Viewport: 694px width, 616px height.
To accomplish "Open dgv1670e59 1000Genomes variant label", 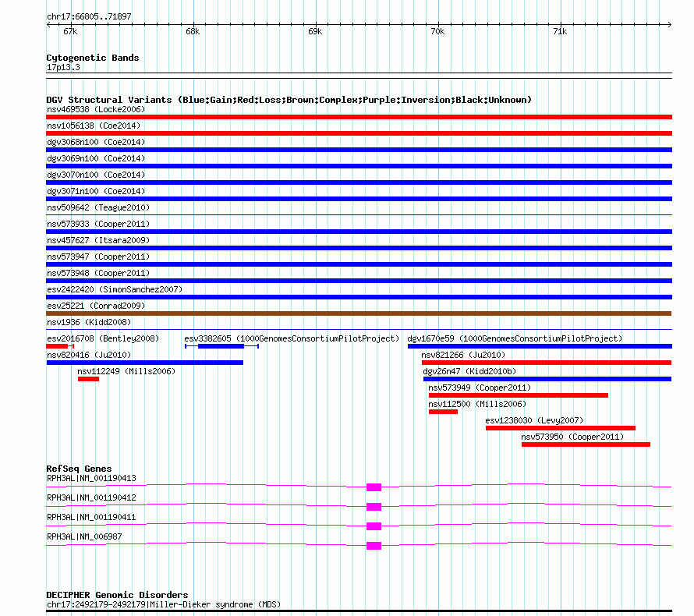I will [x=515, y=338].
